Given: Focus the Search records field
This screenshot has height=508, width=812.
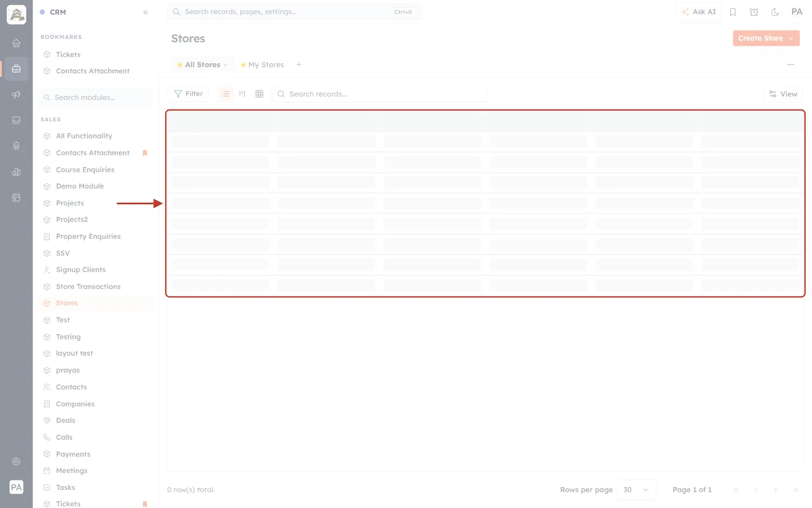Looking at the screenshot, I should click(380, 94).
